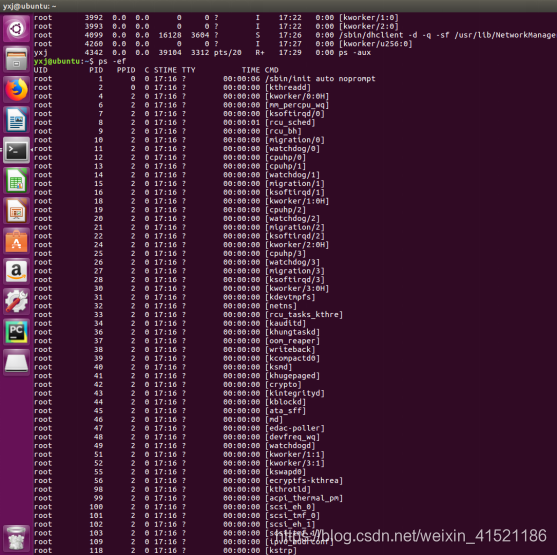This screenshot has width=557, height=555.
Task: Click PID 4342 in ps -aux output
Action: [94, 53]
